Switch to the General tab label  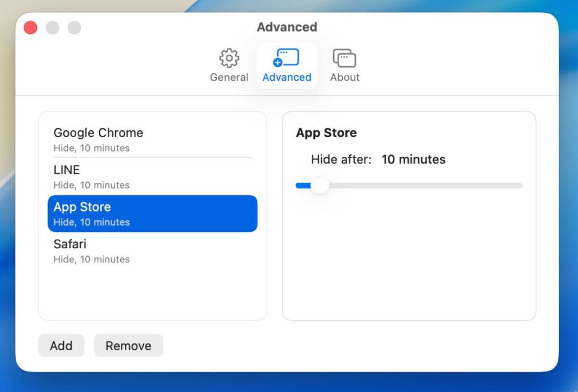(x=229, y=77)
